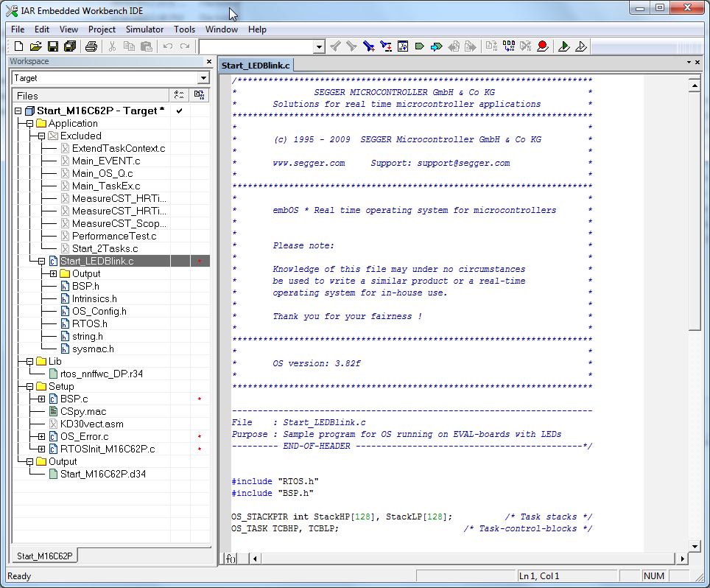Save the current file using the toolbar
Viewport: 710px width, 588px height.
coord(52,46)
